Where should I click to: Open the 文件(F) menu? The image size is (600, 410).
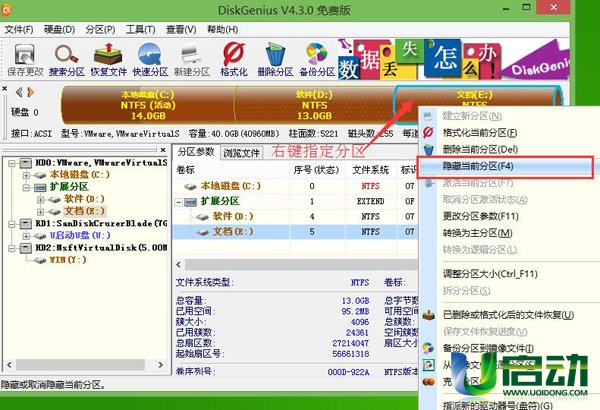point(19,29)
